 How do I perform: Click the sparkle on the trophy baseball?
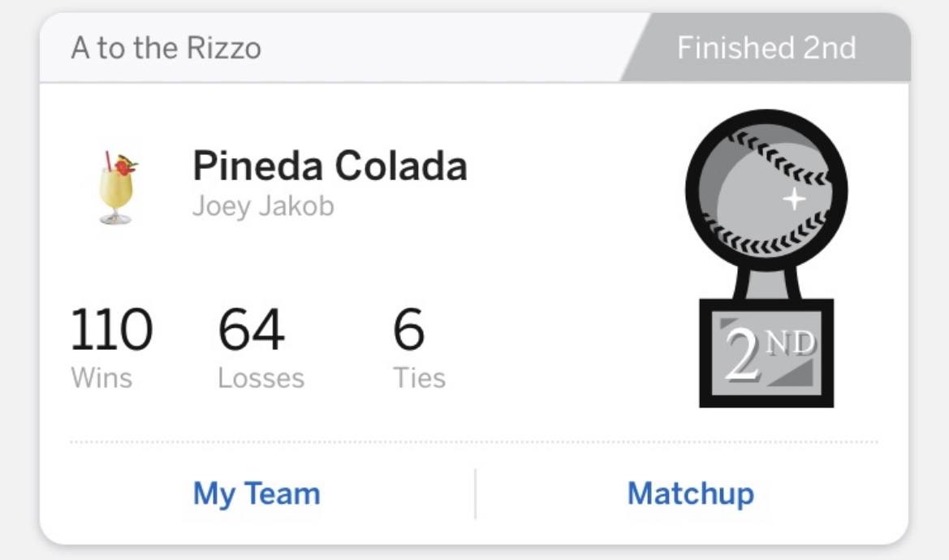pos(793,199)
